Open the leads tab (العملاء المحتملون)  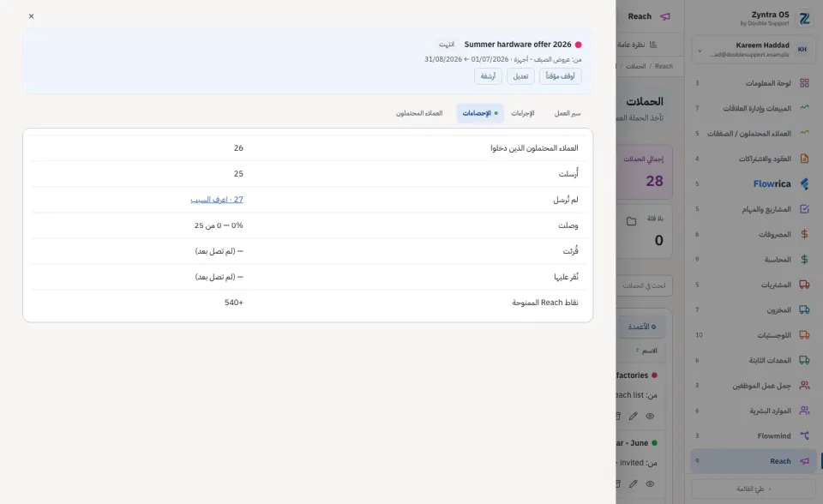pos(419,113)
